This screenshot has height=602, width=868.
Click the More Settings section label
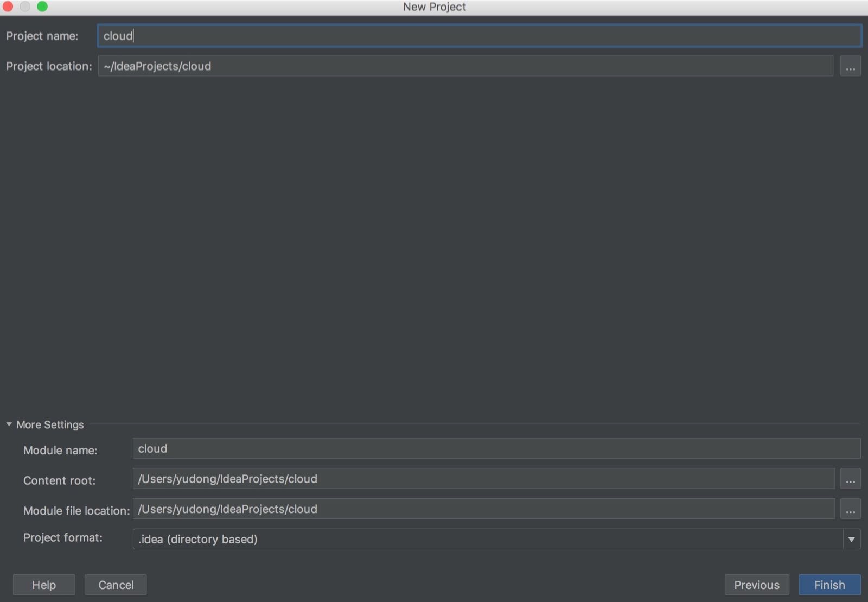click(x=50, y=424)
